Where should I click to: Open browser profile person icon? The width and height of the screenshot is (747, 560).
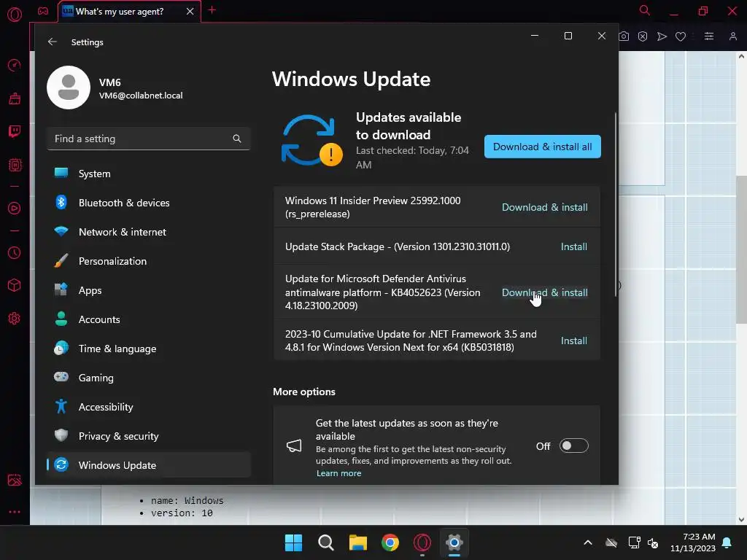[732, 36]
